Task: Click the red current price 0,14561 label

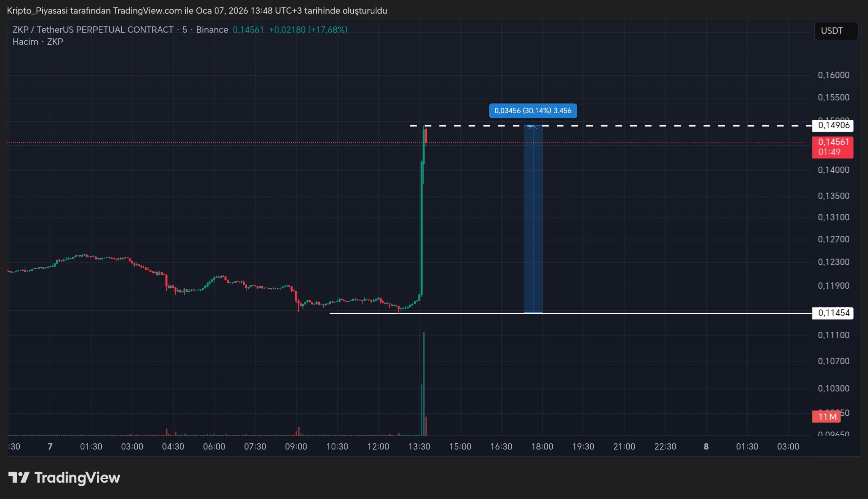Action: pyautogui.click(x=833, y=142)
